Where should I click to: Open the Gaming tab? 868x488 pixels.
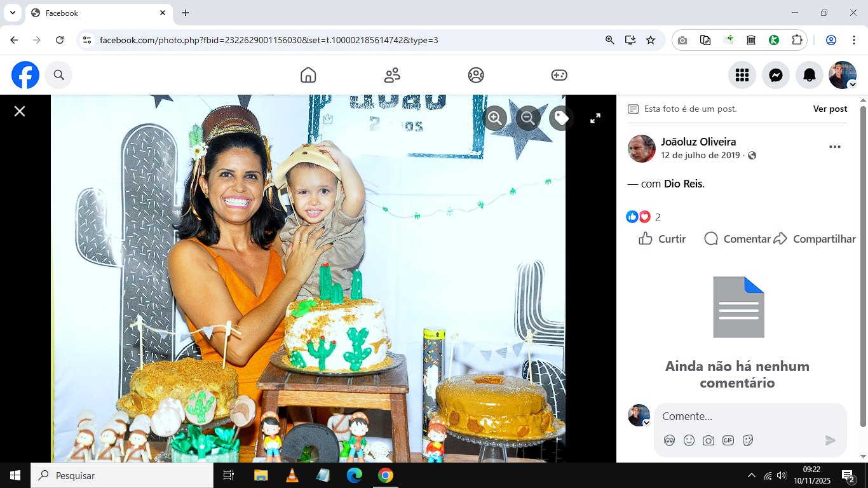tap(559, 75)
